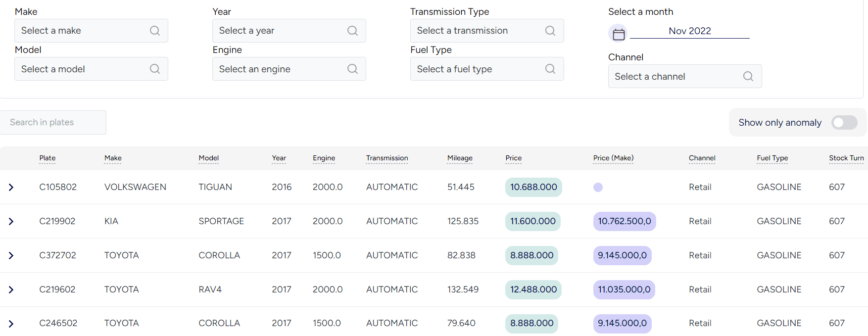Expand the KIA Sportage row C219902
This screenshot has width=868, height=336.
coord(11,221)
